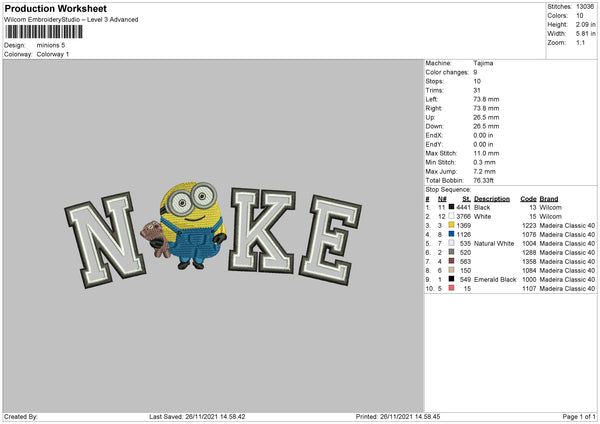
Task: Click the black color swatch in row 1
Action: pos(452,206)
